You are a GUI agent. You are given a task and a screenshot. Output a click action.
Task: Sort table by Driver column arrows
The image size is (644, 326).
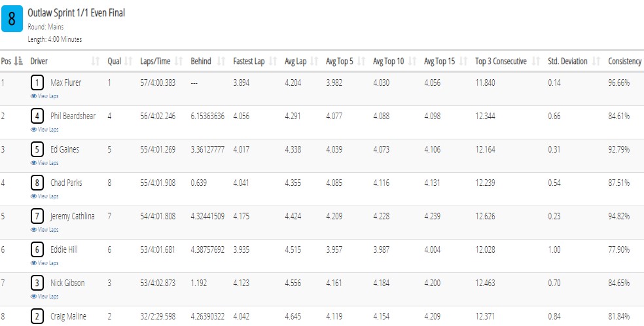coord(96,62)
